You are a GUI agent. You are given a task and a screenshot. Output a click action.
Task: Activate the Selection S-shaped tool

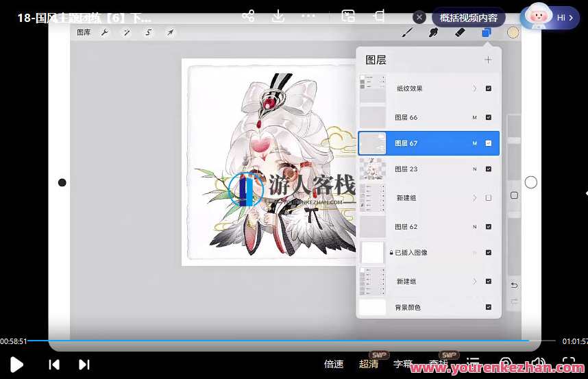(x=149, y=33)
